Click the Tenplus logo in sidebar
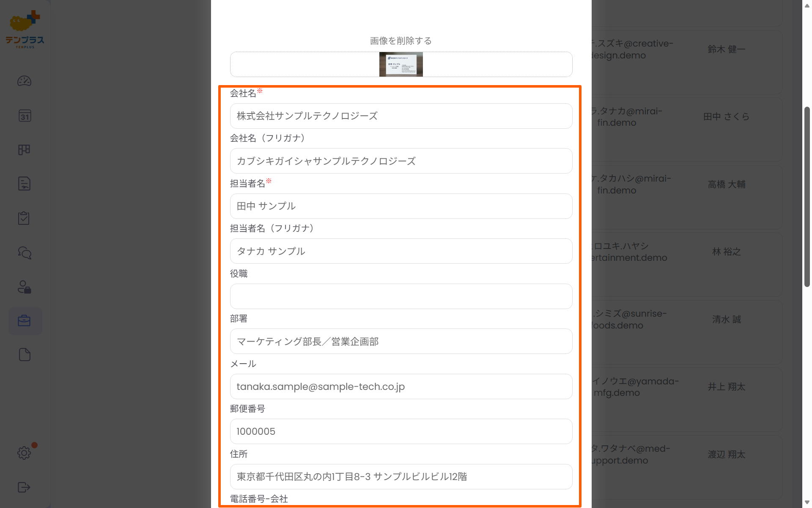Screen dimensions: 812x508 point(25,30)
